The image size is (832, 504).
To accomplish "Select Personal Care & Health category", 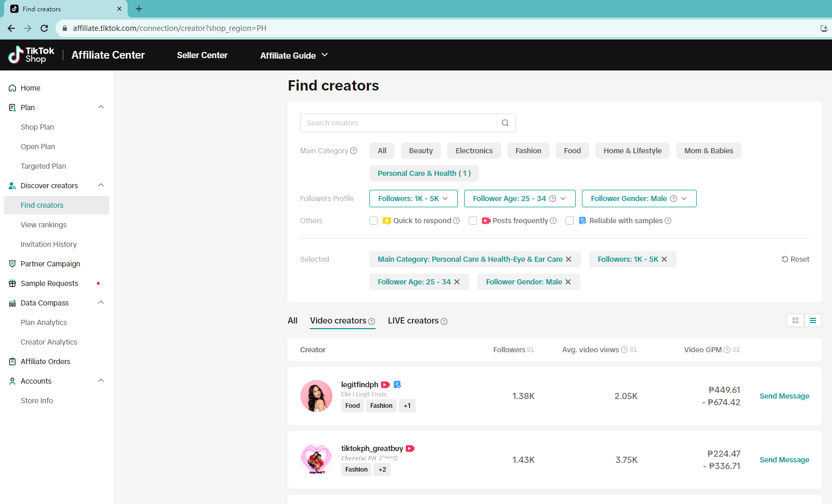I will tap(424, 173).
